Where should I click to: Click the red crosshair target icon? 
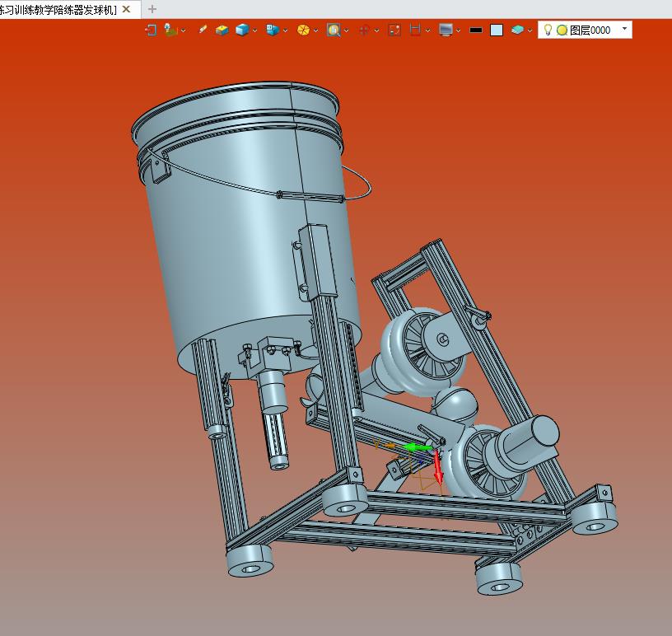pos(364,30)
